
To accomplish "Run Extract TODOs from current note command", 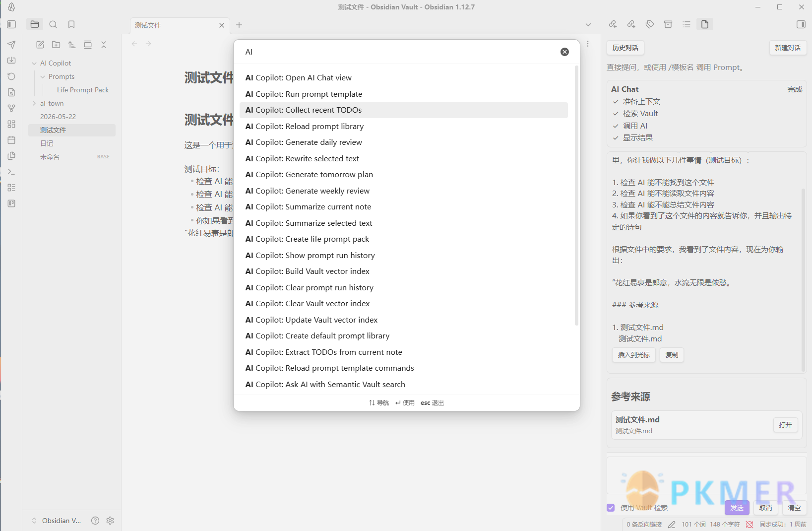I will (404, 352).
